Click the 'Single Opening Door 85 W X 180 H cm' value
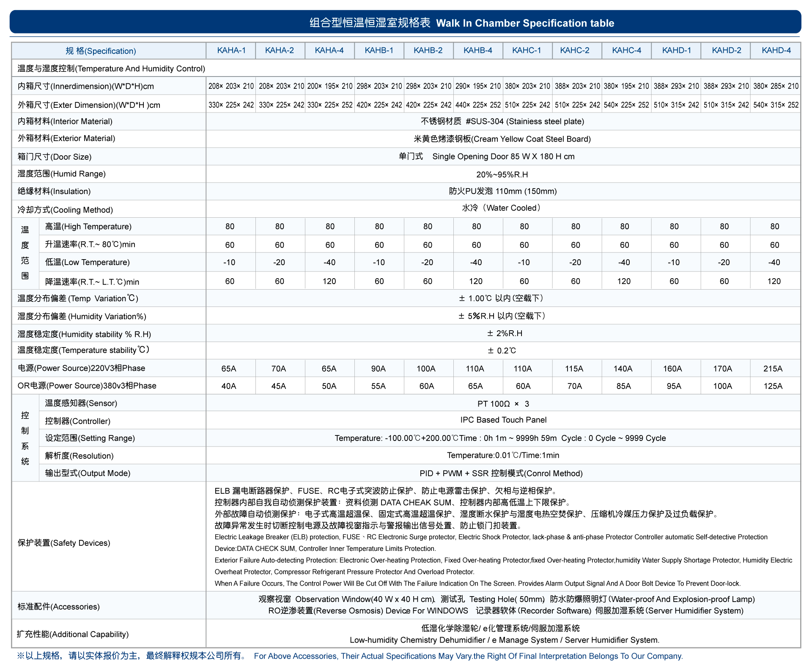Viewport: 812px width, 668px height. [503, 156]
